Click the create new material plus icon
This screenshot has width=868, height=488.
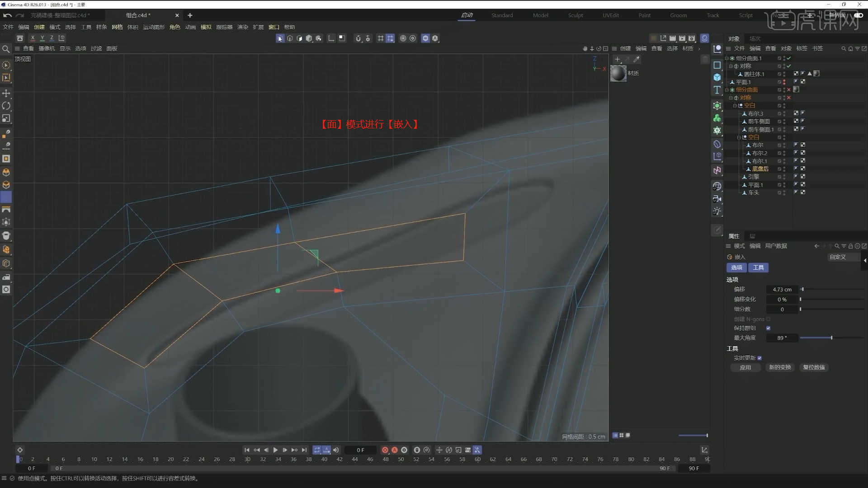[x=618, y=59]
